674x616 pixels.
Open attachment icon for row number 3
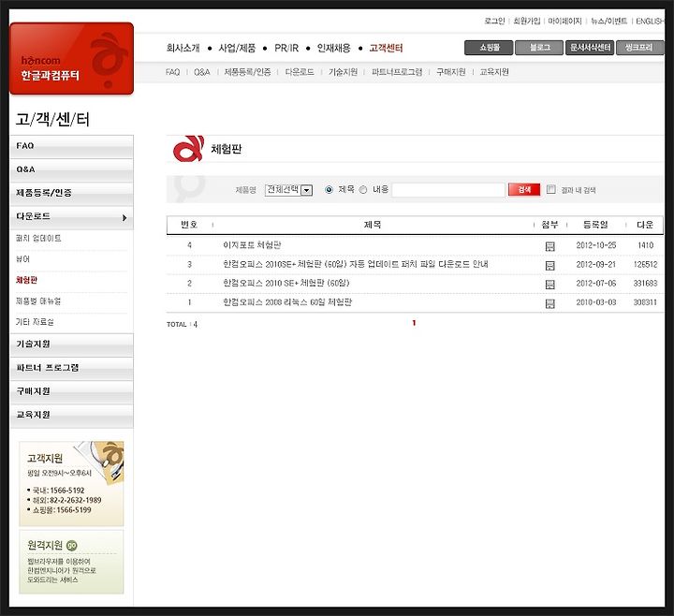click(549, 266)
